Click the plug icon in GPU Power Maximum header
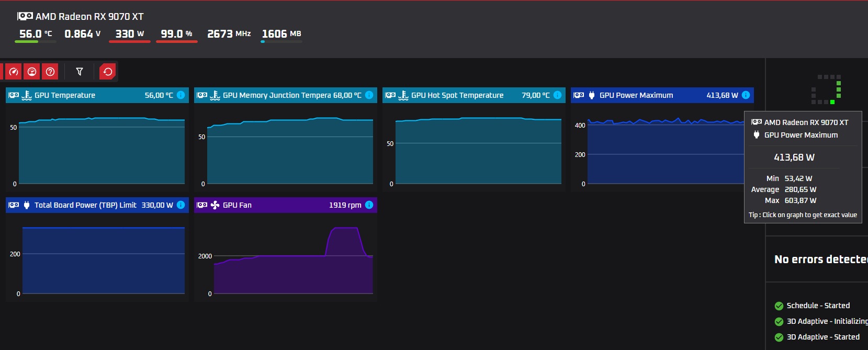 592,95
